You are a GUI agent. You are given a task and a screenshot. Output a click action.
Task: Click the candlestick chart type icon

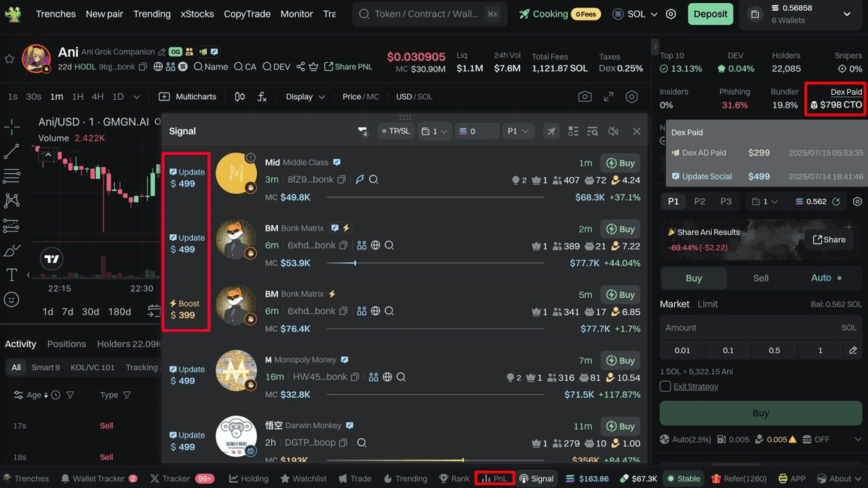tap(239, 97)
